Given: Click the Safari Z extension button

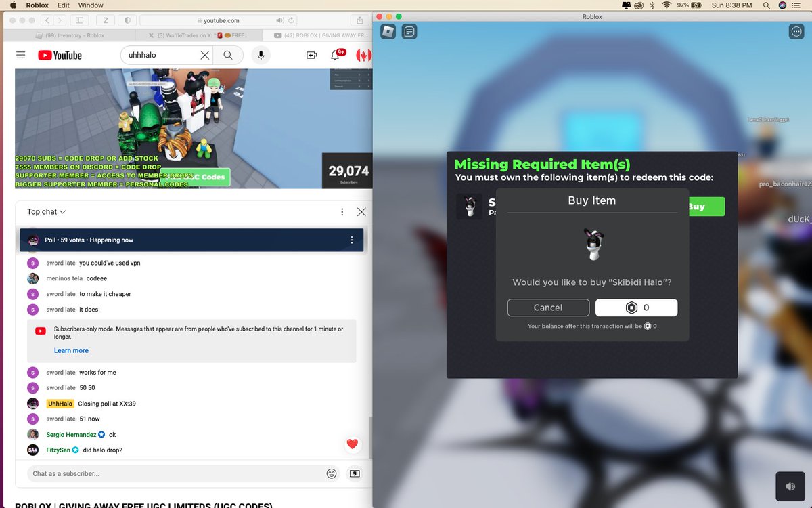Looking at the screenshot, I should point(106,21).
